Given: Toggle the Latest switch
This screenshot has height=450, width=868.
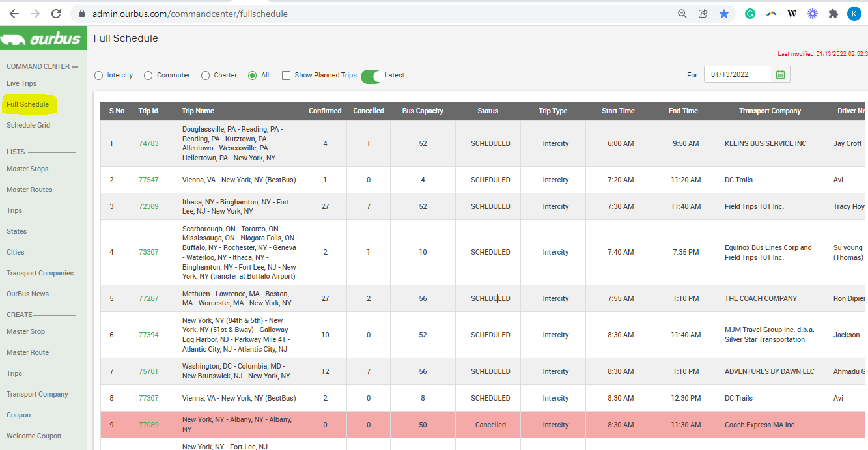Looking at the screenshot, I should (371, 76).
